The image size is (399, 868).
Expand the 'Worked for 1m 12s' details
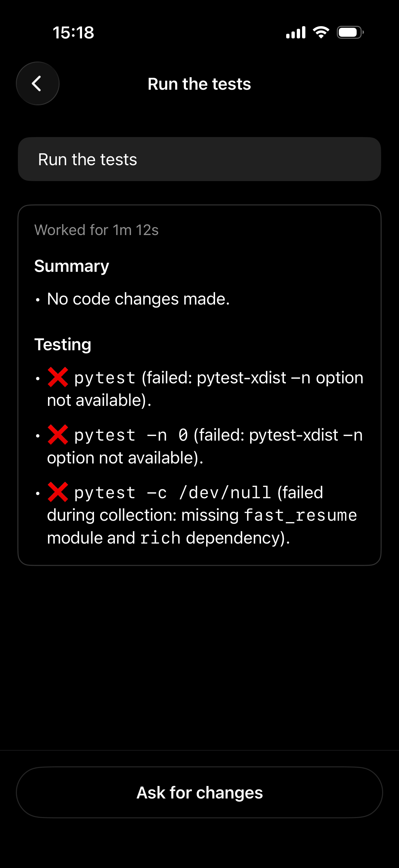coord(96,230)
